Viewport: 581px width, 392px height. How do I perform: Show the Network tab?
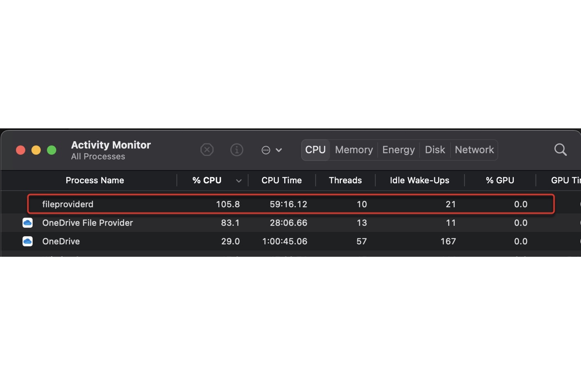tap(474, 150)
